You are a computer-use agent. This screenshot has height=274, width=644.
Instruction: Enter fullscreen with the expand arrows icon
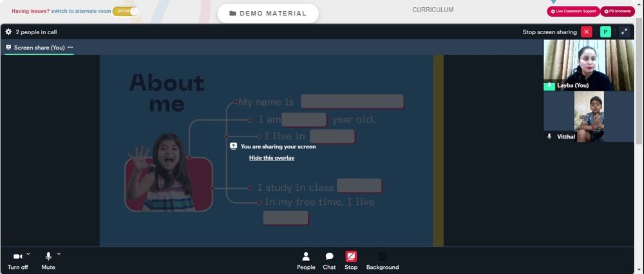click(624, 32)
